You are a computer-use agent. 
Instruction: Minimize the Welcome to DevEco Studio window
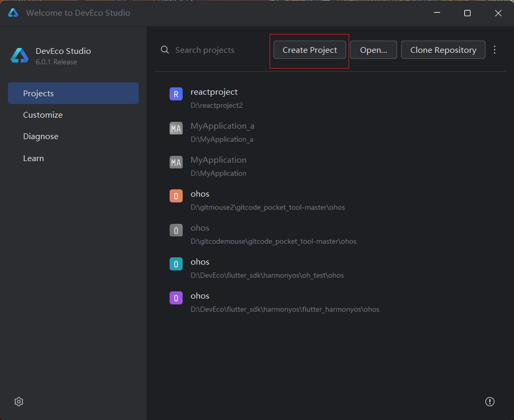[x=437, y=13]
